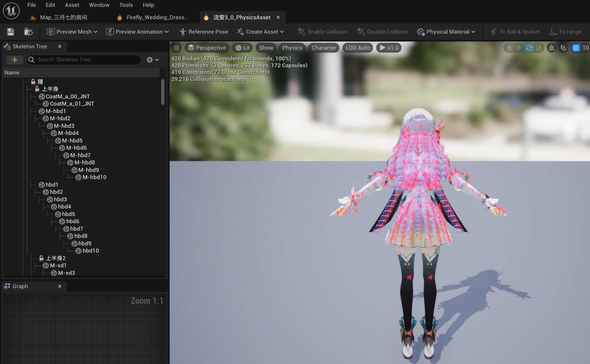Toggle grid snapping in the viewport
The width and height of the screenshot is (590, 364).
[x=576, y=48]
